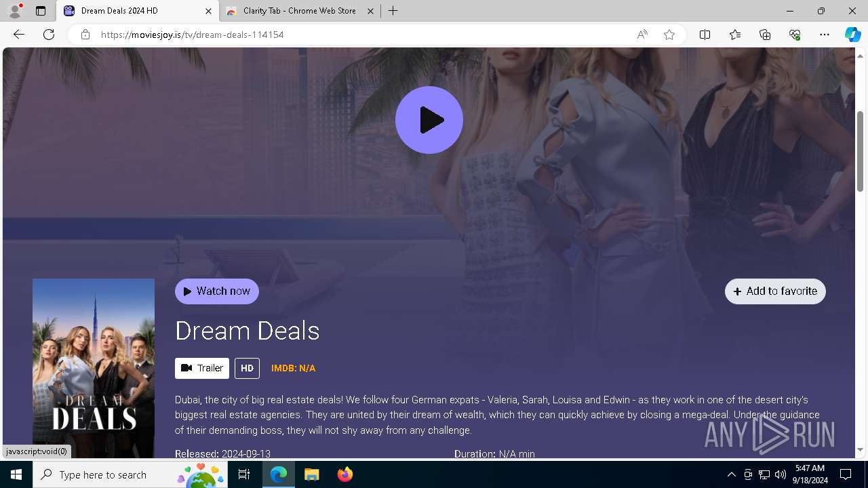
Task: Click the Watch now button
Action: coord(217,291)
